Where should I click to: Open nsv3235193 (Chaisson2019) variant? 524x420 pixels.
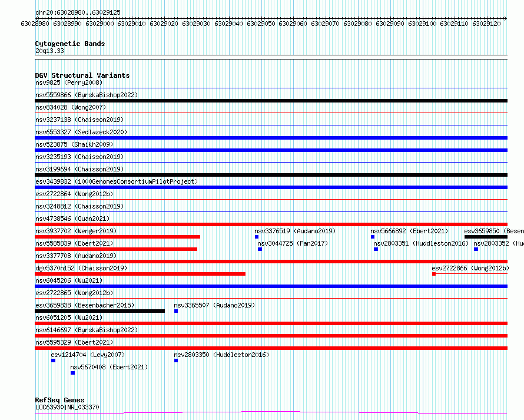coord(79,157)
